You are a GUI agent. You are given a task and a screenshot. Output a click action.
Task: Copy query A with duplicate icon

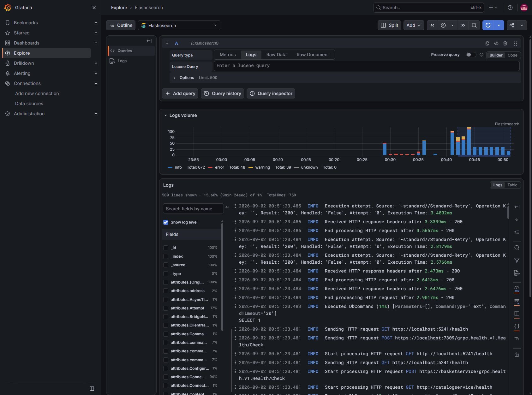click(x=487, y=43)
